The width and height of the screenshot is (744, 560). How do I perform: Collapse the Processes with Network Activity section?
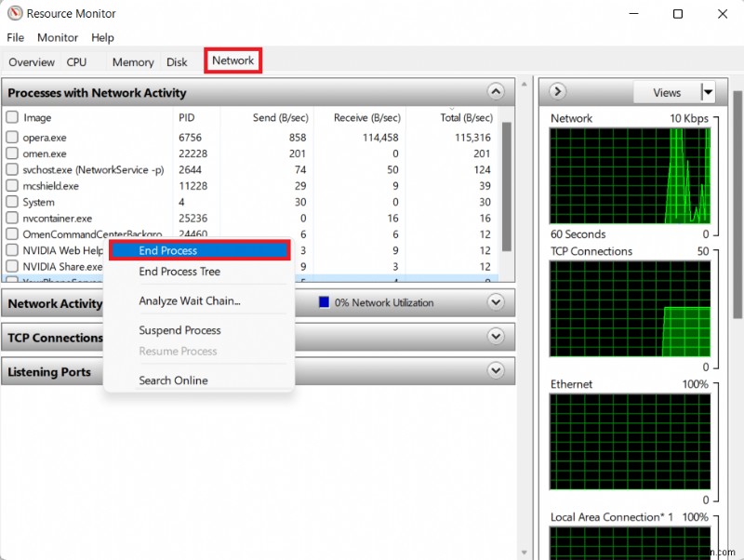coord(495,91)
